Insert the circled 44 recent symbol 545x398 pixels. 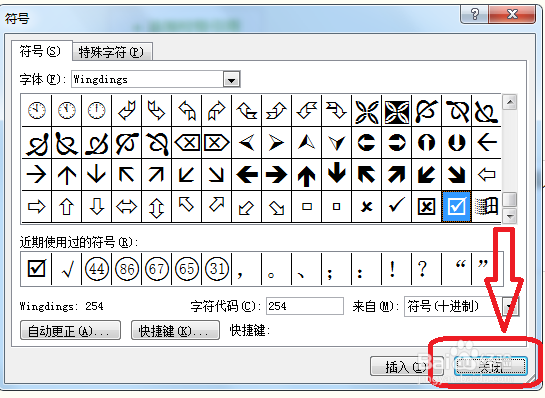[x=96, y=269]
